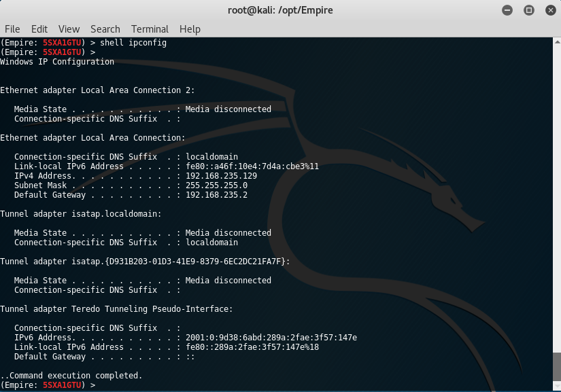This screenshot has width=561, height=392.
Task: Open the View menu
Action: click(x=69, y=29)
